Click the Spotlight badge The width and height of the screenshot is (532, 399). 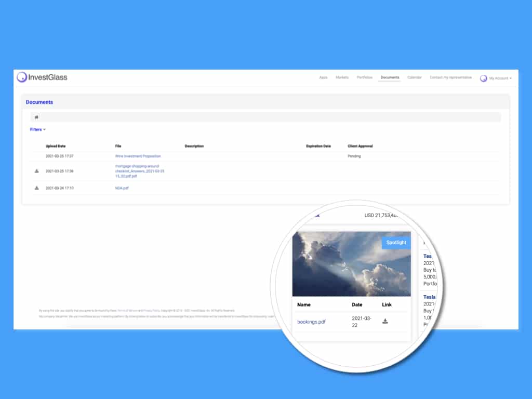(396, 243)
